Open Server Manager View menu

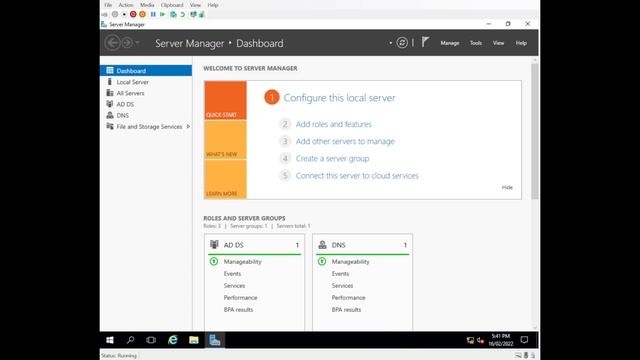[498, 43]
